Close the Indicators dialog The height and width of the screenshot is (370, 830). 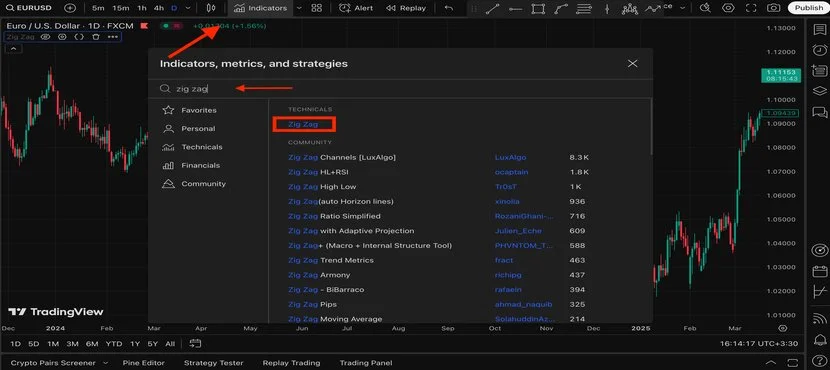[x=632, y=64]
